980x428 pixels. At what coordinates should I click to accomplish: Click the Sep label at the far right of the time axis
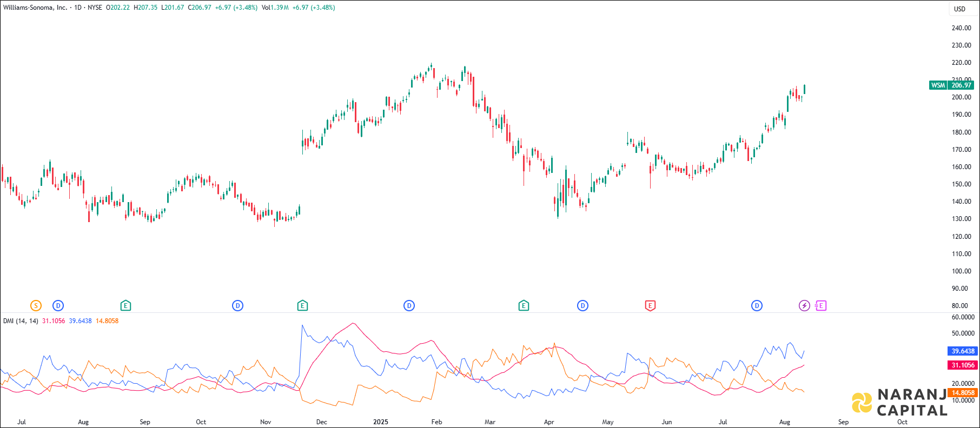tap(844, 422)
